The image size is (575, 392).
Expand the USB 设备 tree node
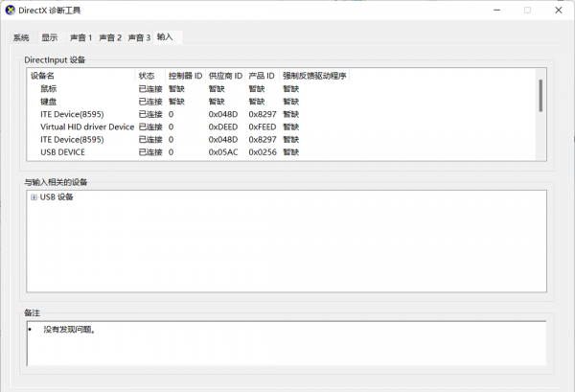34,197
